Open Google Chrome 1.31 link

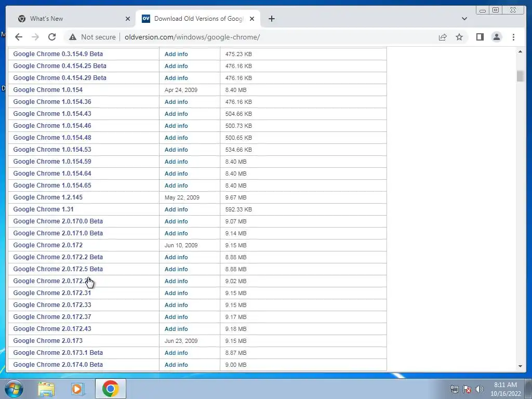[44, 209]
